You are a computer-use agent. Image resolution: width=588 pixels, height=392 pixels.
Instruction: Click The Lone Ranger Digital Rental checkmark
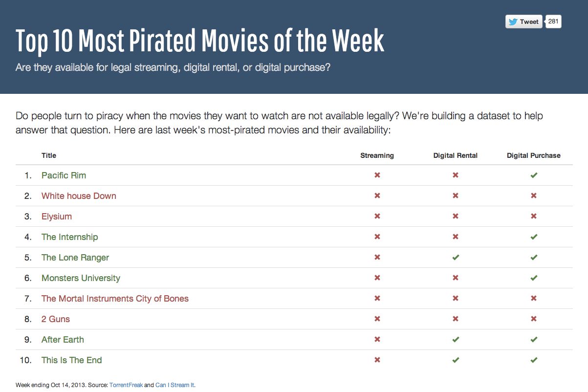pos(456,258)
